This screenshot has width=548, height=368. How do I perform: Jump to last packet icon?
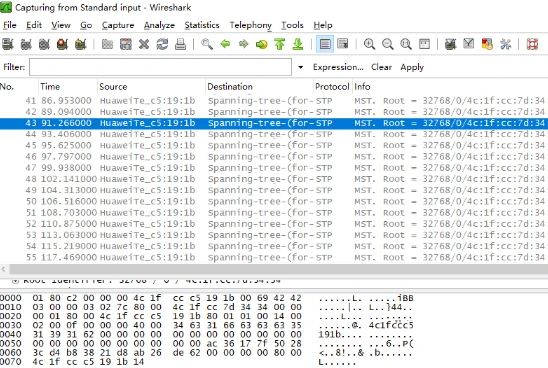pyautogui.click(x=298, y=44)
